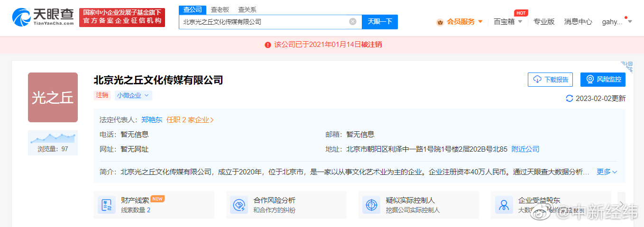Click the 企业受益股东 person icon

(504, 205)
